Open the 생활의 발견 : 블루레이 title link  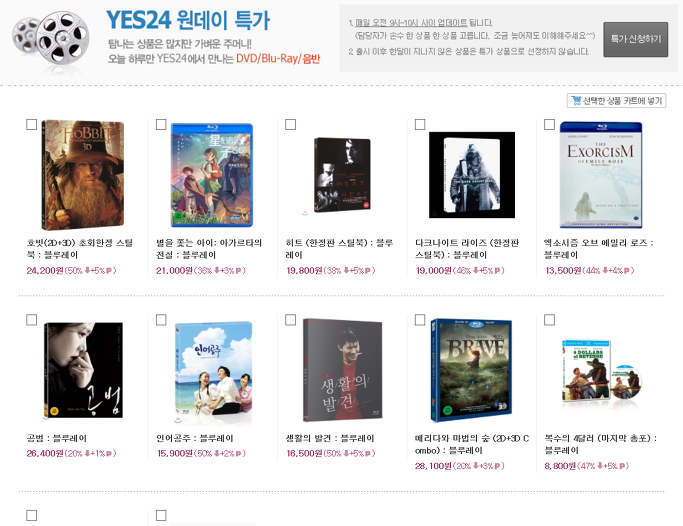330,438
